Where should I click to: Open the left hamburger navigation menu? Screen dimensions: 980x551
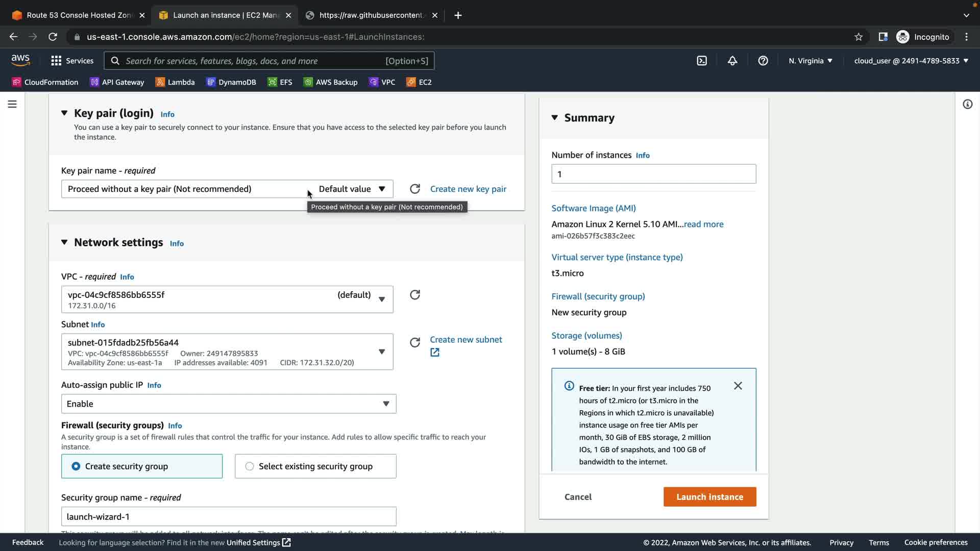pyautogui.click(x=12, y=104)
